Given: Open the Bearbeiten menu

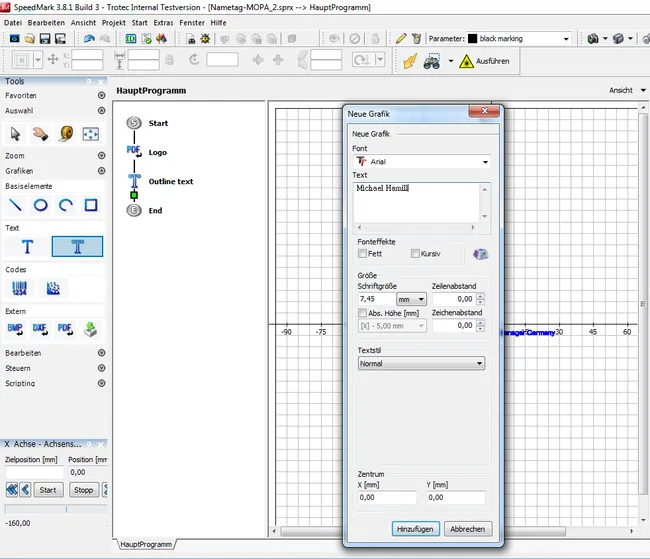Looking at the screenshot, I should tap(46, 21).
